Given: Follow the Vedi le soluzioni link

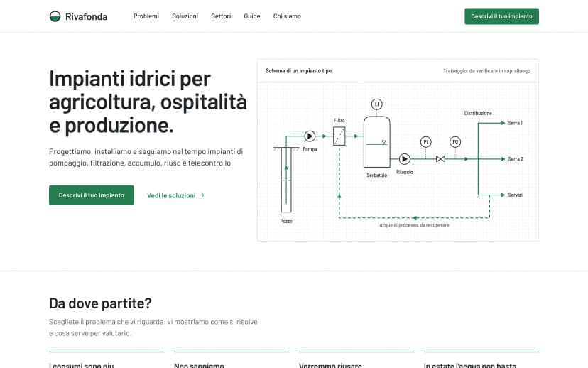Looking at the screenshot, I should (x=175, y=195).
